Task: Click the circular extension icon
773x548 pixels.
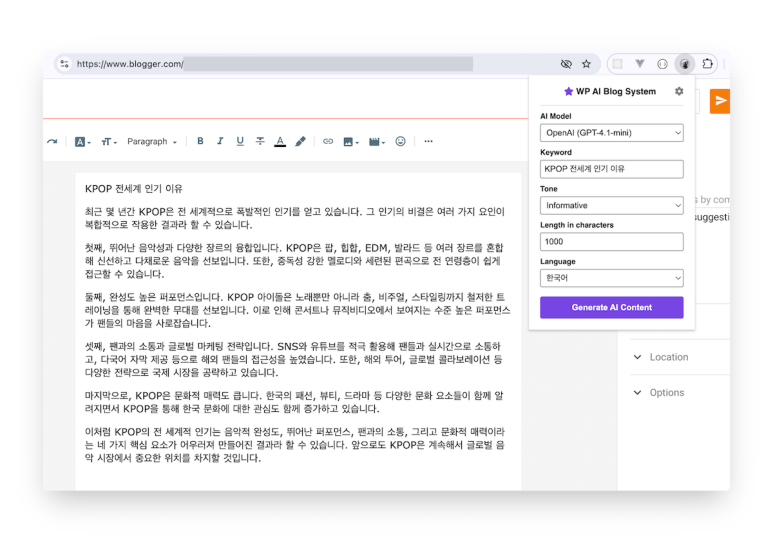Action: click(x=662, y=64)
